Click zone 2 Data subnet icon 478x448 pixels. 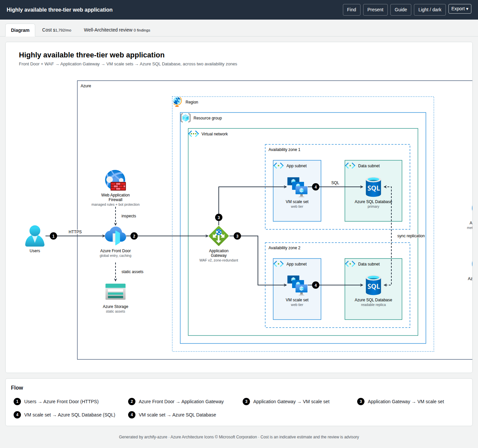coord(350,264)
